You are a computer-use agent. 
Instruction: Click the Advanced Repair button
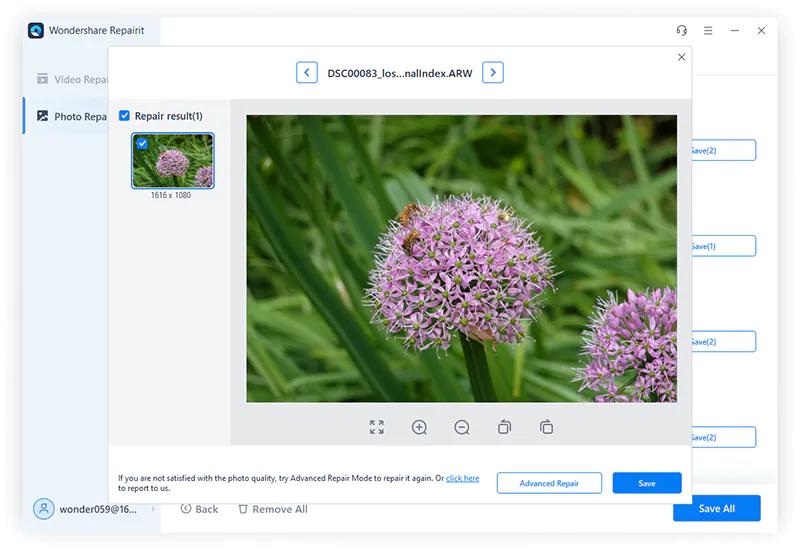click(x=549, y=483)
